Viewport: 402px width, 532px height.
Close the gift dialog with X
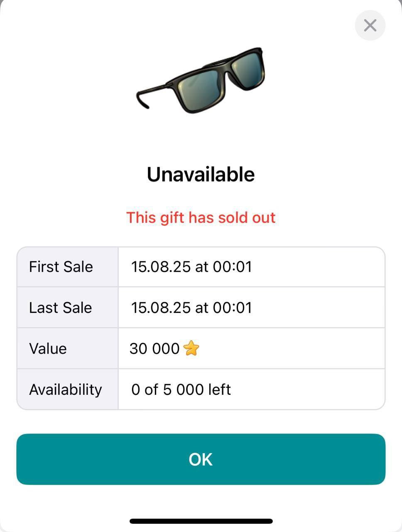370,25
